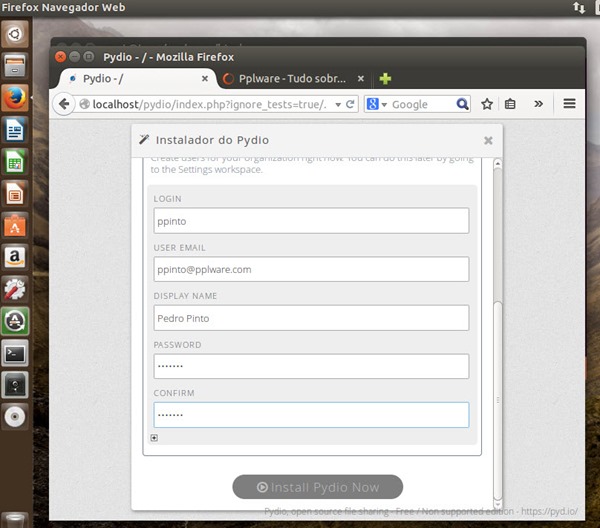Open System Settings wrench icon

(x=15, y=289)
